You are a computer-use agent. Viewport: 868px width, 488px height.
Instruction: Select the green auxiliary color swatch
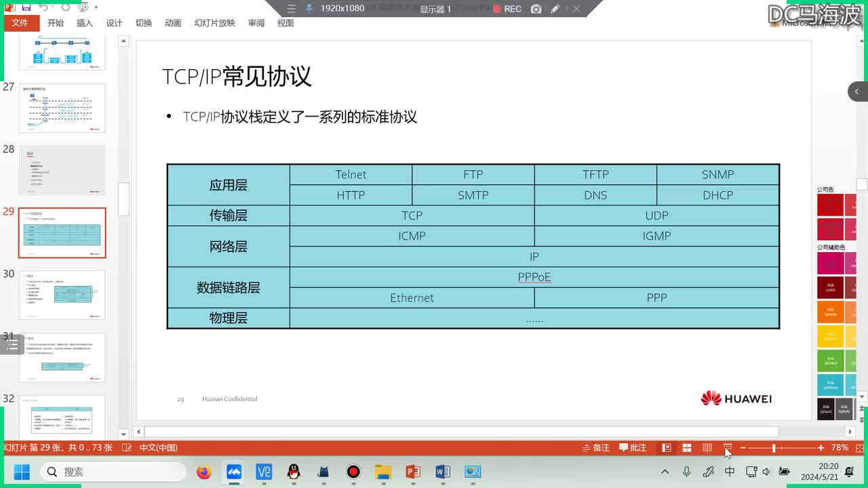point(830,361)
